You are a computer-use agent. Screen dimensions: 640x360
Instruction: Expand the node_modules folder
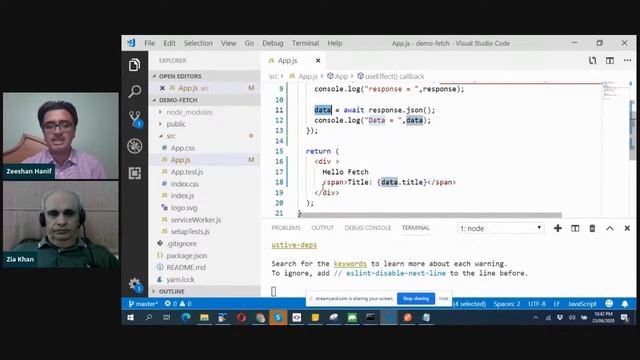coord(189,112)
